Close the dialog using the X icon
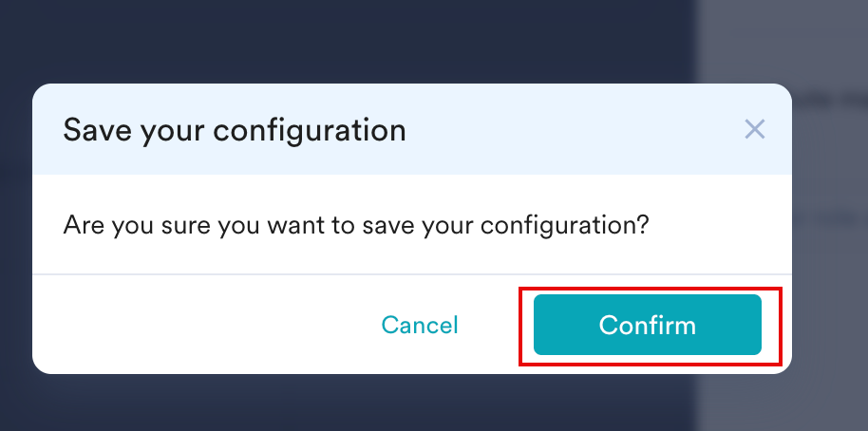This screenshot has width=868, height=431. click(755, 129)
